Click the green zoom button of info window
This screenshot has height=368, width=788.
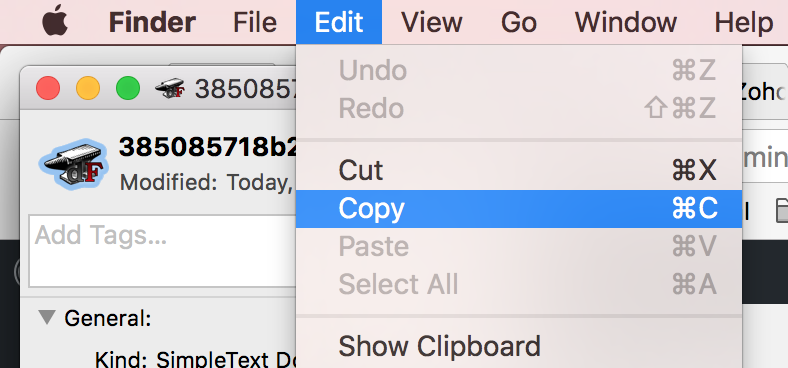(128, 89)
